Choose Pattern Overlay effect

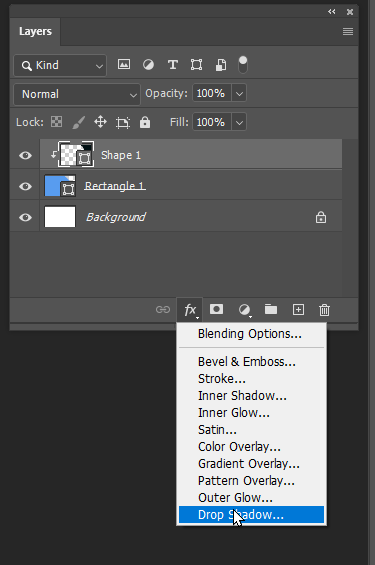click(246, 480)
